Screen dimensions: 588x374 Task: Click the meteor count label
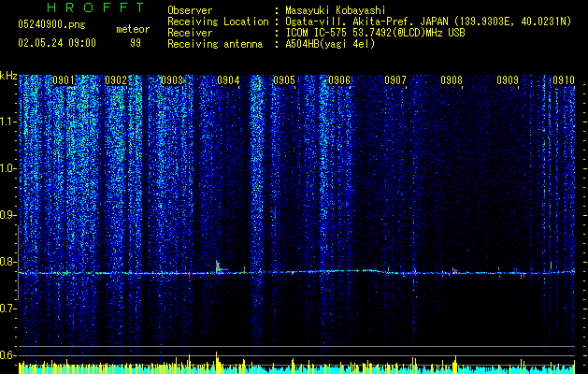(x=133, y=29)
